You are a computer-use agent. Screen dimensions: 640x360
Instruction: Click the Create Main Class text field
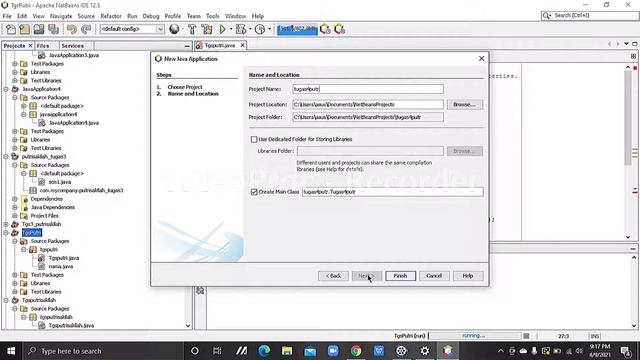[393, 192]
